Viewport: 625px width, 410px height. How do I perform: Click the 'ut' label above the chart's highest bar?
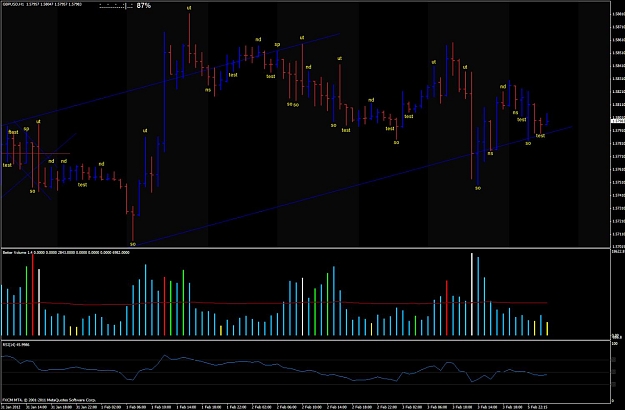click(x=189, y=8)
